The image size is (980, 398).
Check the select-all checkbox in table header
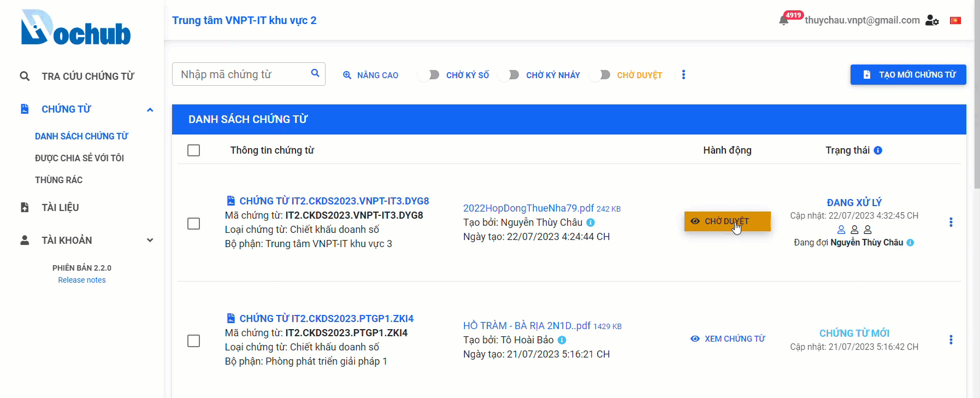tap(193, 150)
